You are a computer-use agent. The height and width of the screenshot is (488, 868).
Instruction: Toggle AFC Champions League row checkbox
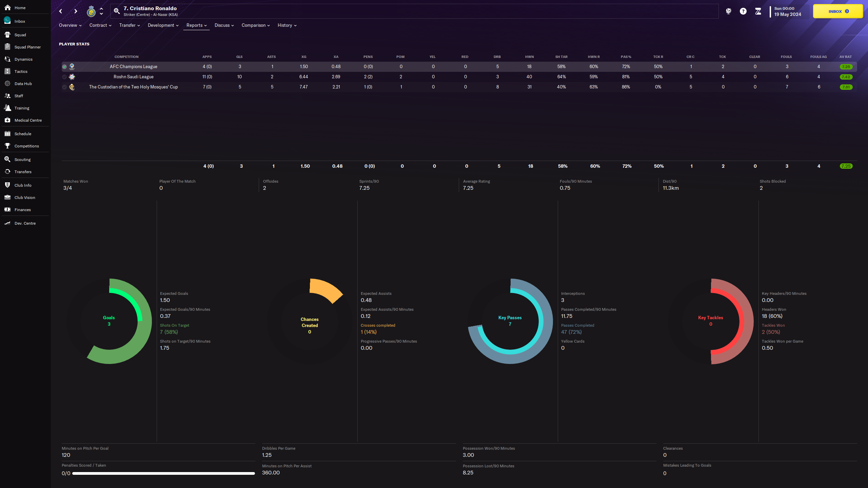[64, 67]
